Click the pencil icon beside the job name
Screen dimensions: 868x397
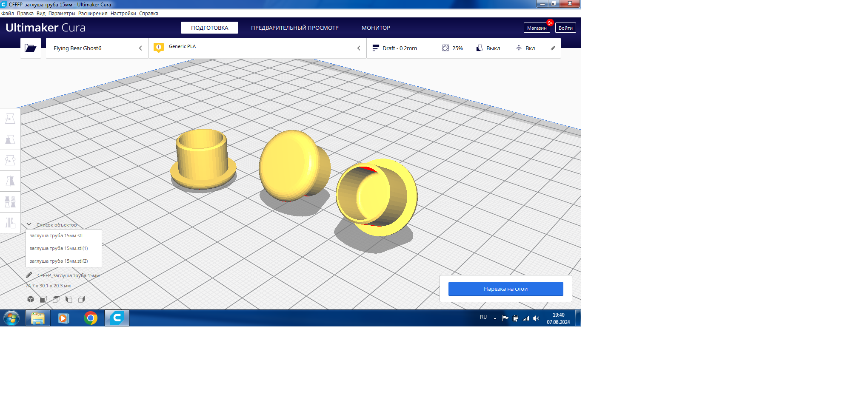(x=29, y=275)
